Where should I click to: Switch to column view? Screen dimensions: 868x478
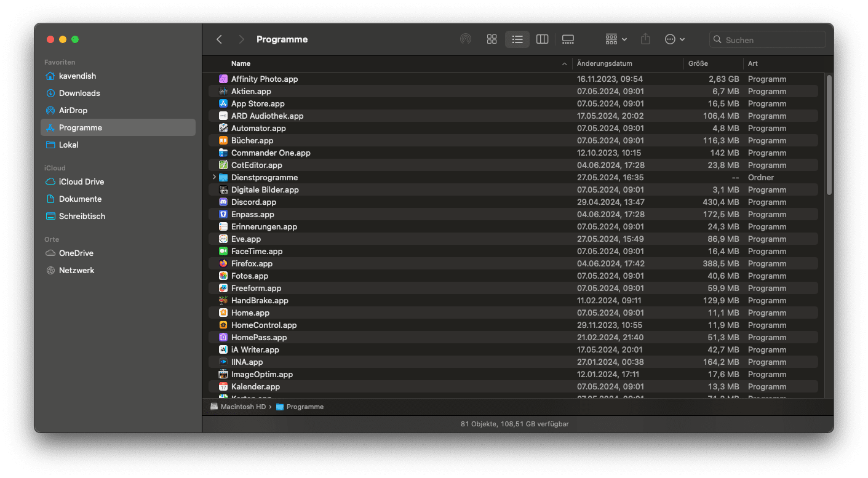click(x=542, y=39)
